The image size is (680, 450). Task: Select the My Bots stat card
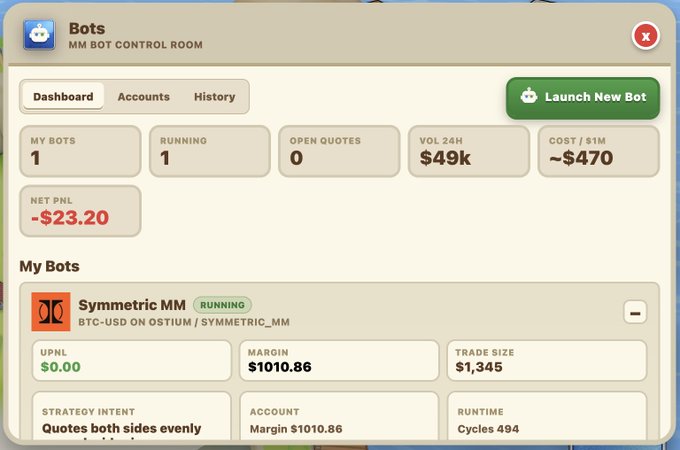point(80,151)
